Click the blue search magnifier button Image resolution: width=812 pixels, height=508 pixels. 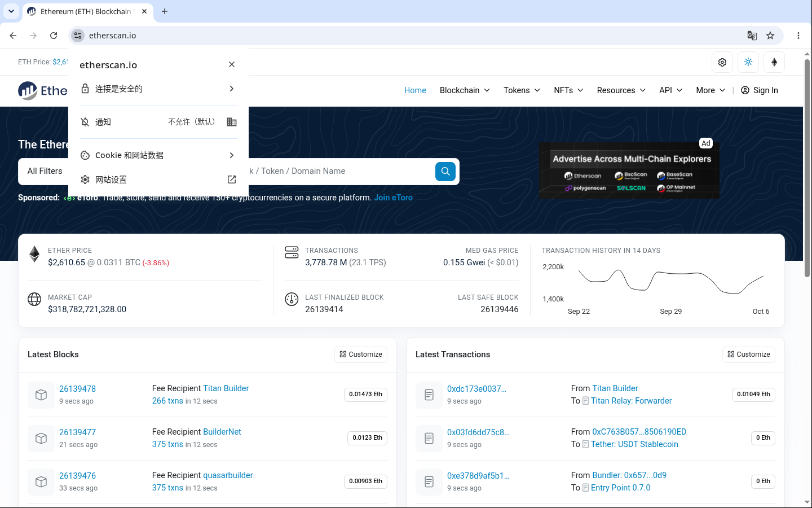tap(445, 171)
